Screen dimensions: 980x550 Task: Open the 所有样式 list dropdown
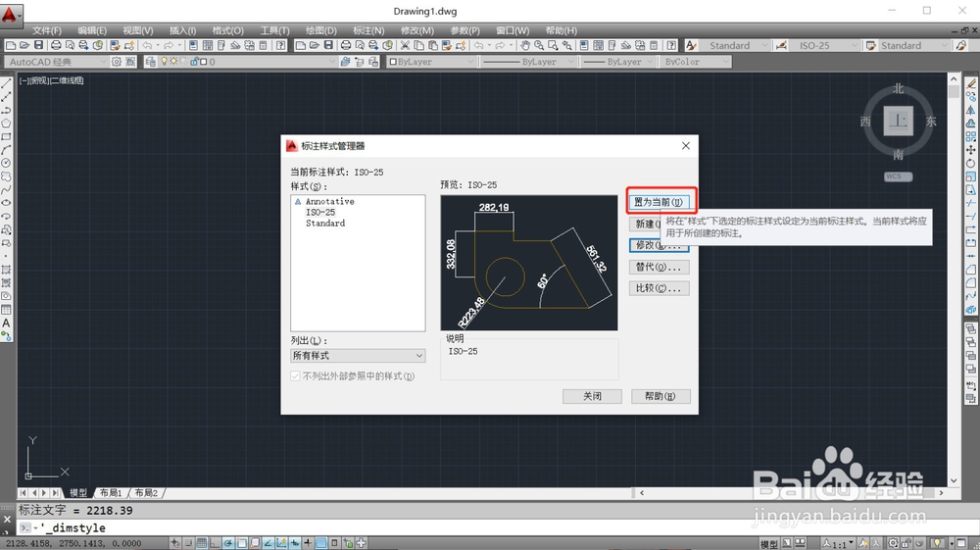pyautogui.click(x=358, y=356)
